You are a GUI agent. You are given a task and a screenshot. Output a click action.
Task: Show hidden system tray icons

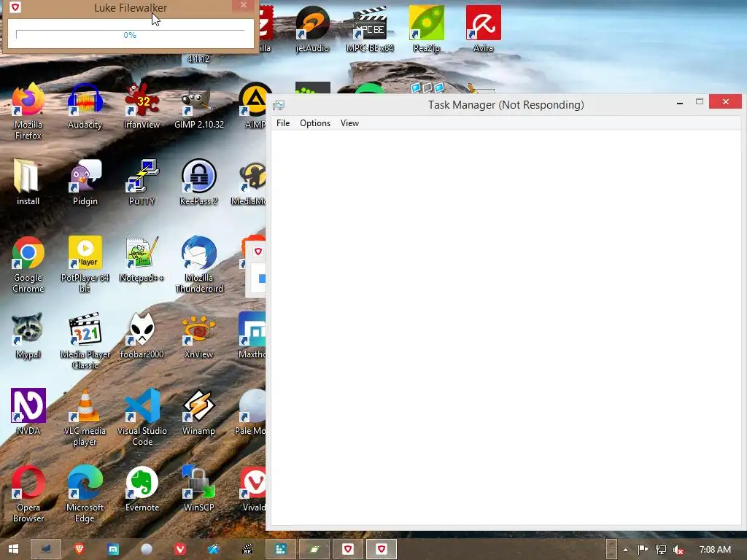coord(625,550)
